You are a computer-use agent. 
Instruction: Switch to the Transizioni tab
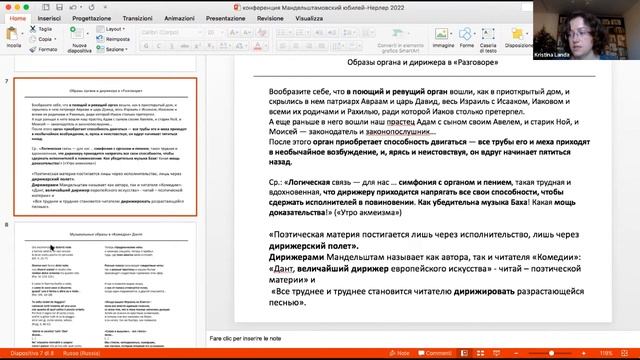click(137, 18)
